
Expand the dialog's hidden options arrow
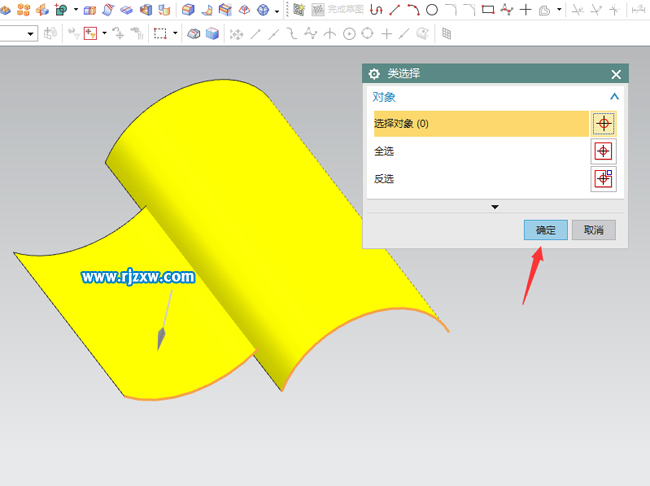(494, 207)
